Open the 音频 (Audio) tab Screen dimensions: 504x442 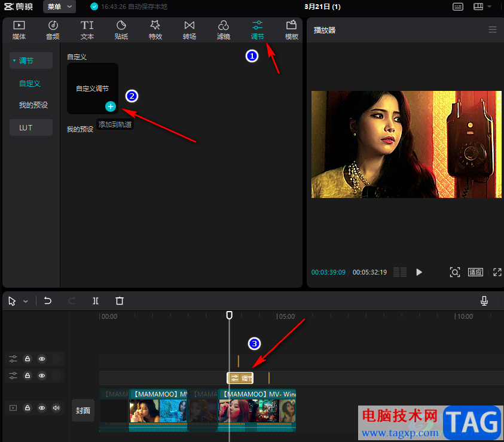point(53,30)
